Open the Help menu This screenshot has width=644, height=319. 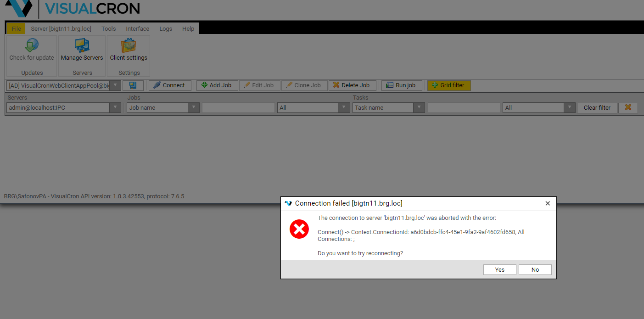(188, 28)
